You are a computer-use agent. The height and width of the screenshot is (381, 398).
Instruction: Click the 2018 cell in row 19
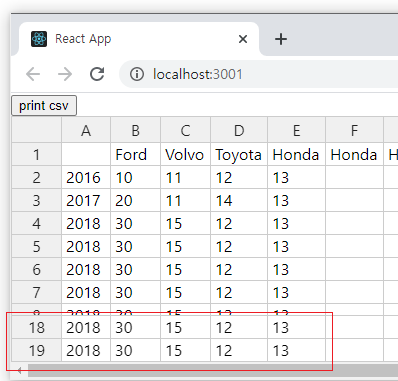[x=86, y=350]
